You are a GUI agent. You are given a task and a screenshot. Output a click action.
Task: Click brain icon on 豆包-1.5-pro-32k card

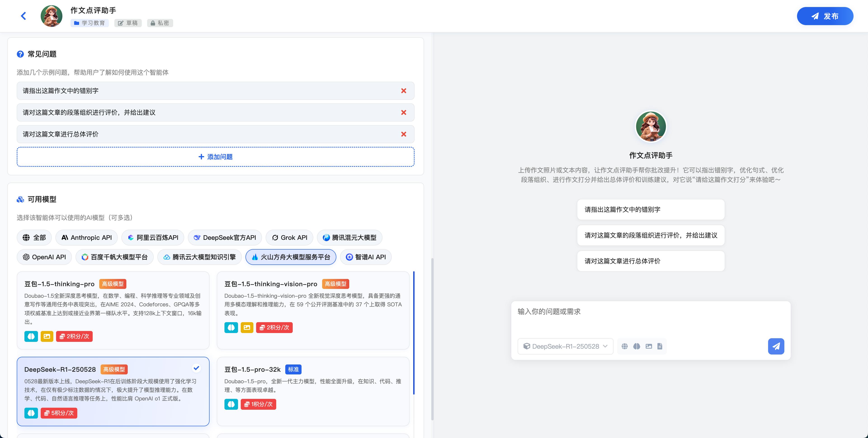click(x=231, y=404)
